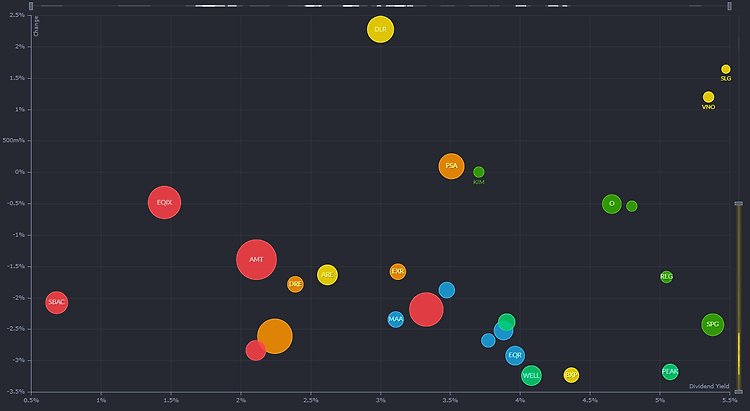Image resolution: width=750 pixels, height=411 pixels.
Task: Click the '-1.5%' y-axis label
Action: (x=17, y=266)
